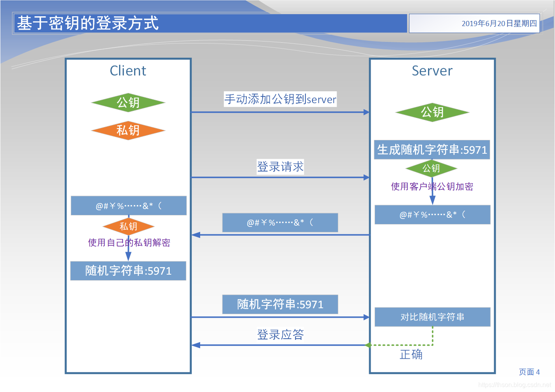
Task: Click the encrypted string box between Client and Server
Action: pyautogui.click(x=280, y=222)
